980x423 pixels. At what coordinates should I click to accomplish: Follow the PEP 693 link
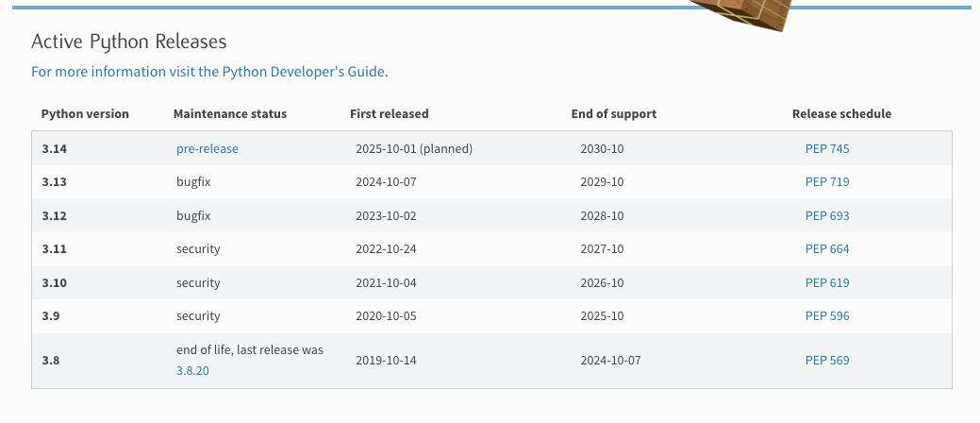(x=827, y=215)
